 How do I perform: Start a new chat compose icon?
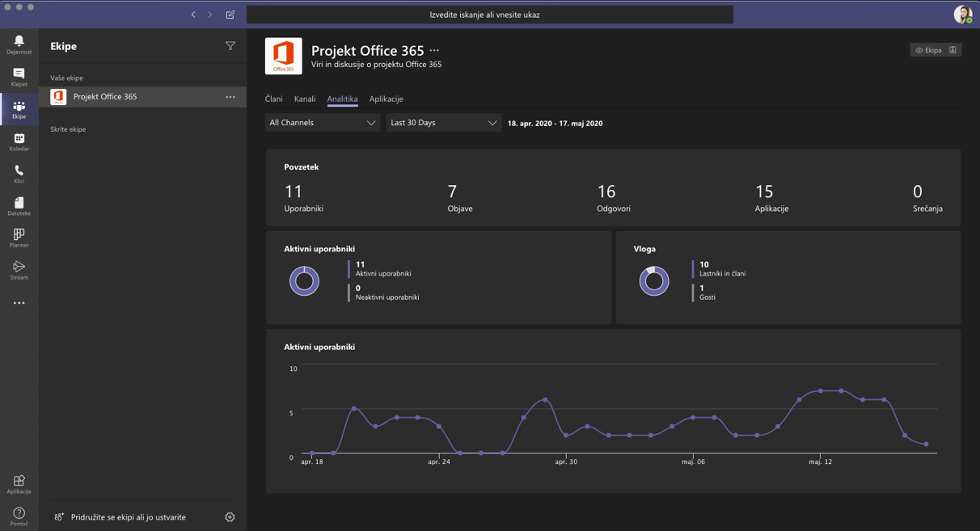(x=230, y=15)
